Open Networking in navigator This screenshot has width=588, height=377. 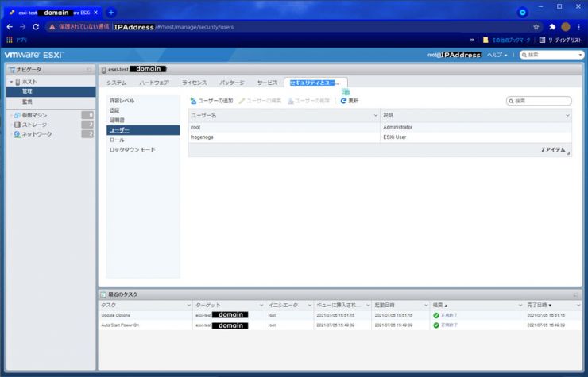[37, 134]
